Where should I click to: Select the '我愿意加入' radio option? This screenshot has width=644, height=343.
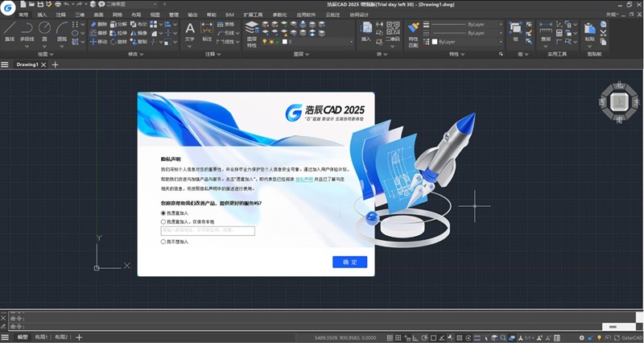click(x=163, y=213)
